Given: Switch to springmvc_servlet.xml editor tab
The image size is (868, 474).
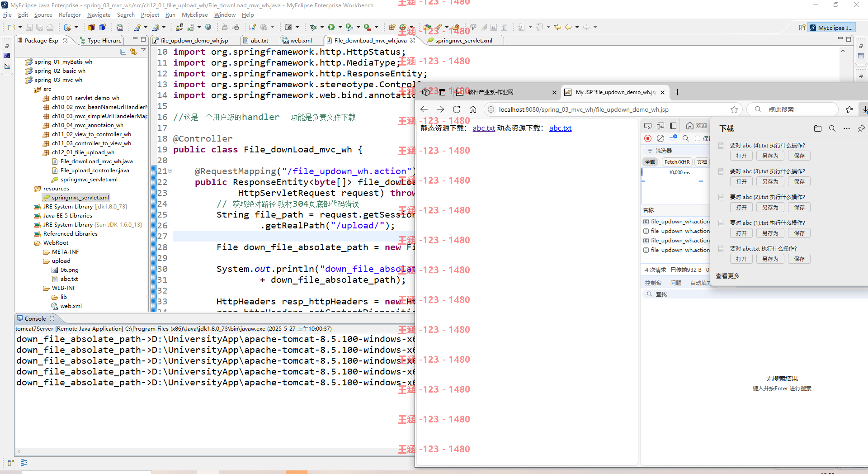Looking at the screenshot, I should (463, 40).
